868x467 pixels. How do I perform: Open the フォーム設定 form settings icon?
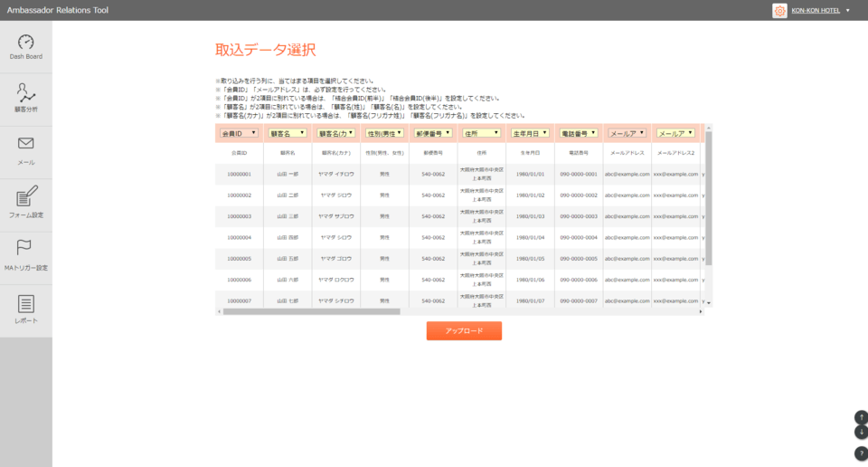click(x=26, y=196)
